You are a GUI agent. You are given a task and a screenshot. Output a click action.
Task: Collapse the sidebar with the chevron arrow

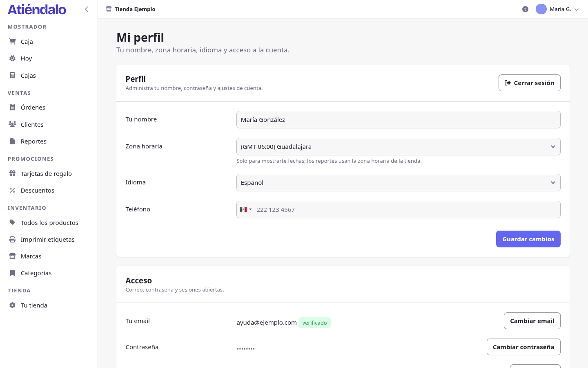click(x=87, y=9)
